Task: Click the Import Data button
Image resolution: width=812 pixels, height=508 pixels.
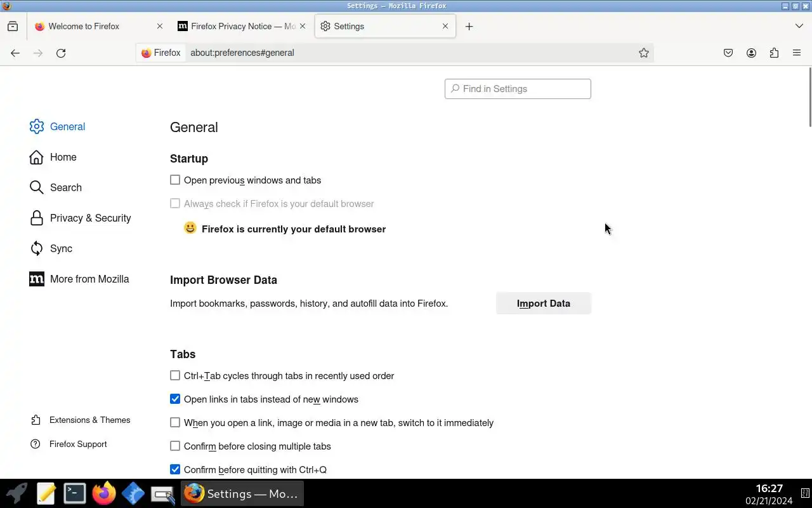Action: tap(544, 304)
